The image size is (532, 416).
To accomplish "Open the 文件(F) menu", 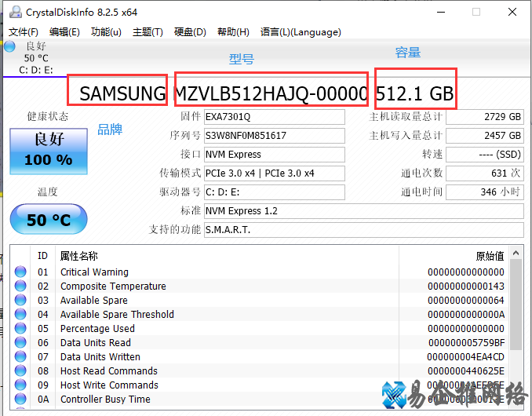I will [x=23, y=32].
